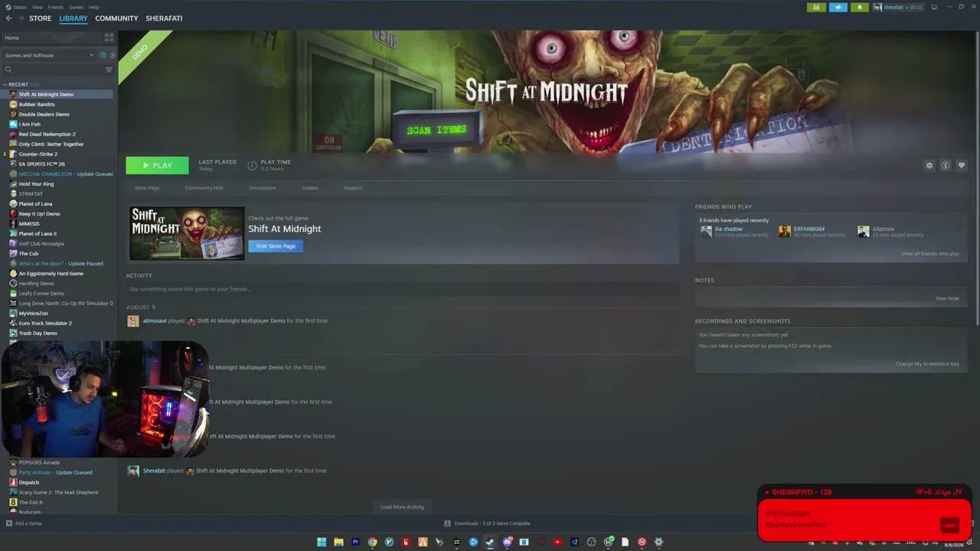This screenshot has width=980, height=551.
Task: Toggle sort by recent clock icon
Action: tap(103, 55)
